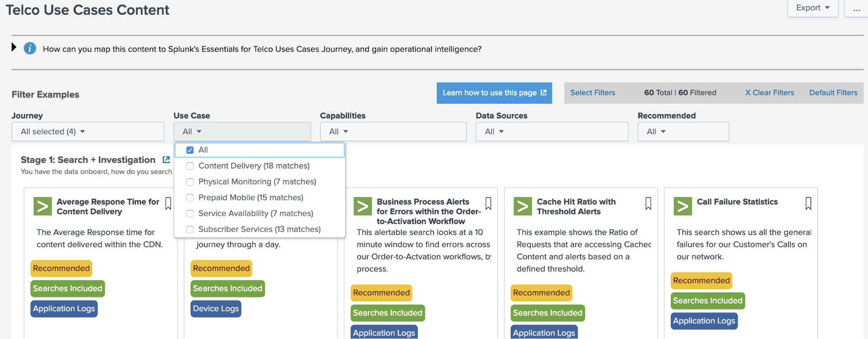Screen dimensions: 868x339
Task: Click Default Filters link
Action: point(833,92)
